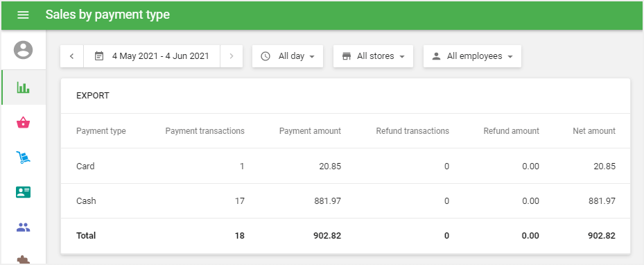Expand the All stores filter

[373, 56]
